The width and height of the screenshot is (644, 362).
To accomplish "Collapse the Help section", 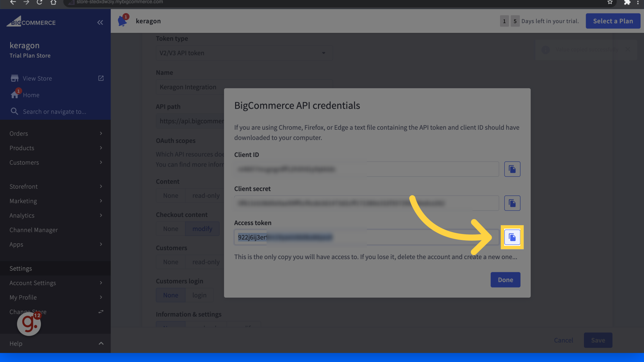I will [x=101, y=343].
